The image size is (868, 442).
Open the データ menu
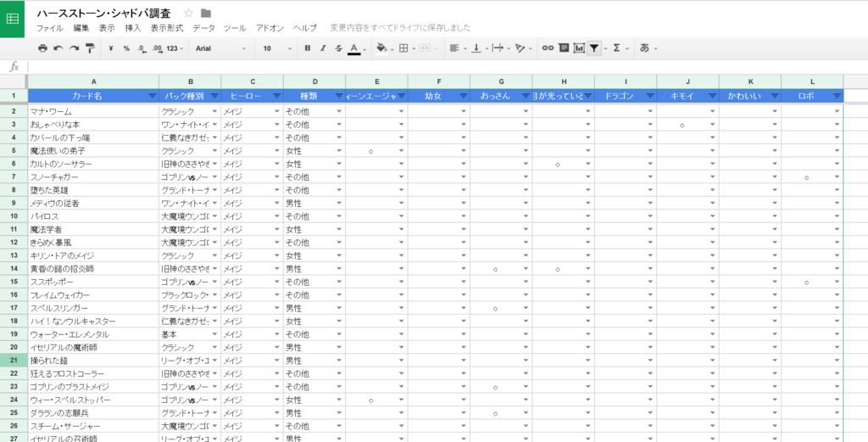click(x=203, y=28)
